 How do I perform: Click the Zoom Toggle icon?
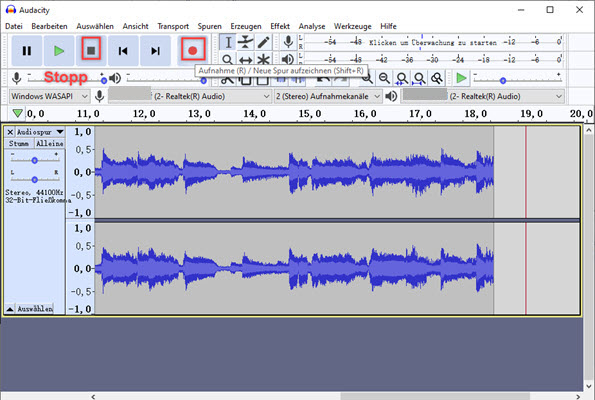(437, 78)
